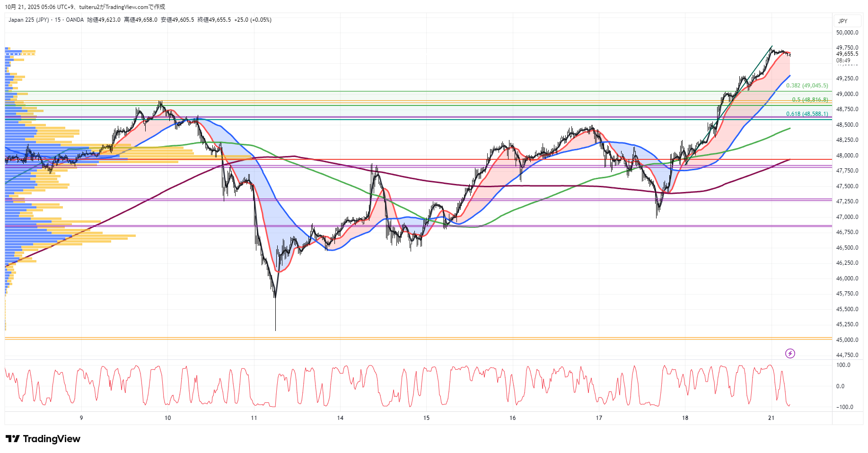Viewport: 868px width, 453px height.
Task: Click the opening value 始値49,623.0 in header
Action: [104, 20]
